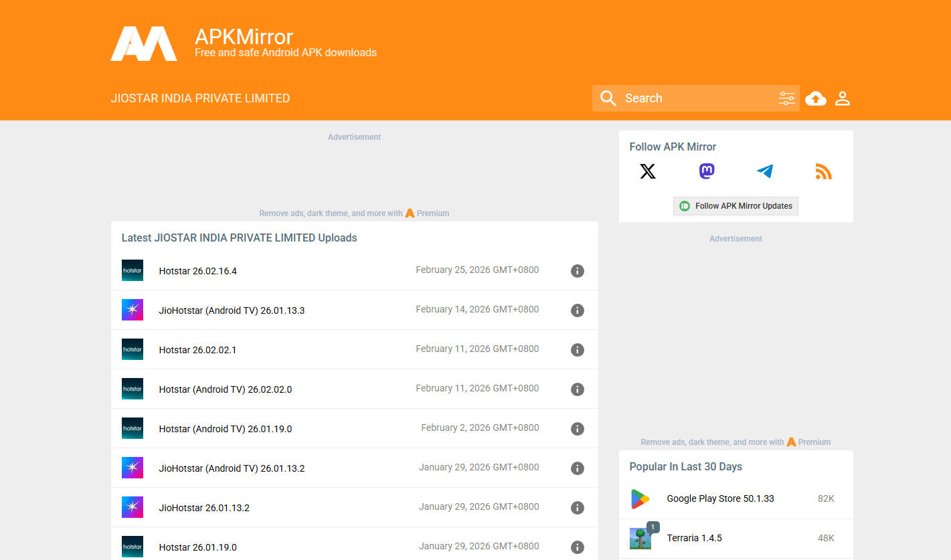Screen dimensions: 951x560
Task: Click the Terraria 1.4.5 app icon
Action: (x=640, y=538)
